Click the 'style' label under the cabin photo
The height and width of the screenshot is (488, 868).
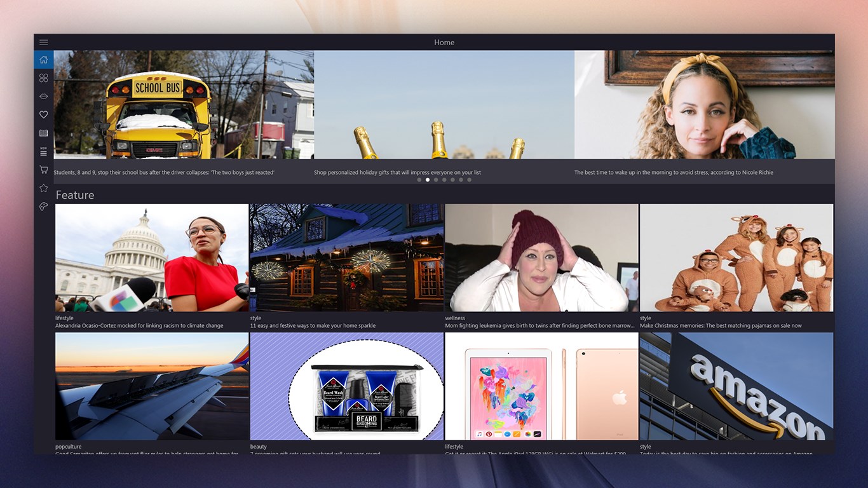point(255,318)
